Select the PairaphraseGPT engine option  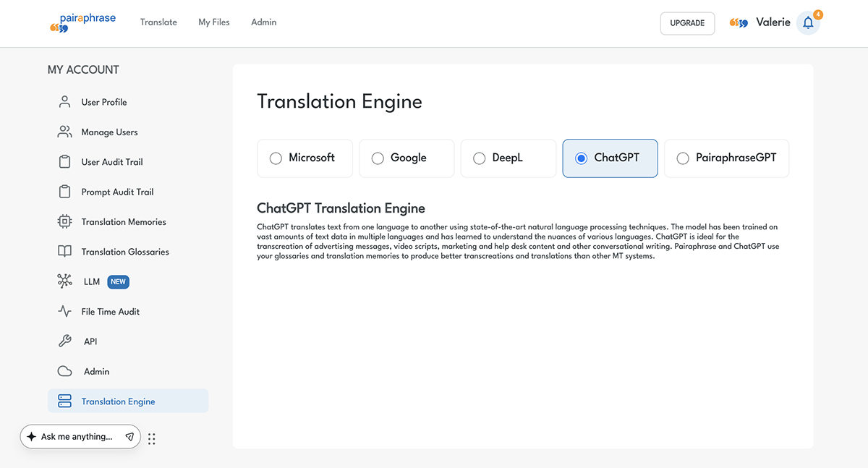tap(682, 158)
